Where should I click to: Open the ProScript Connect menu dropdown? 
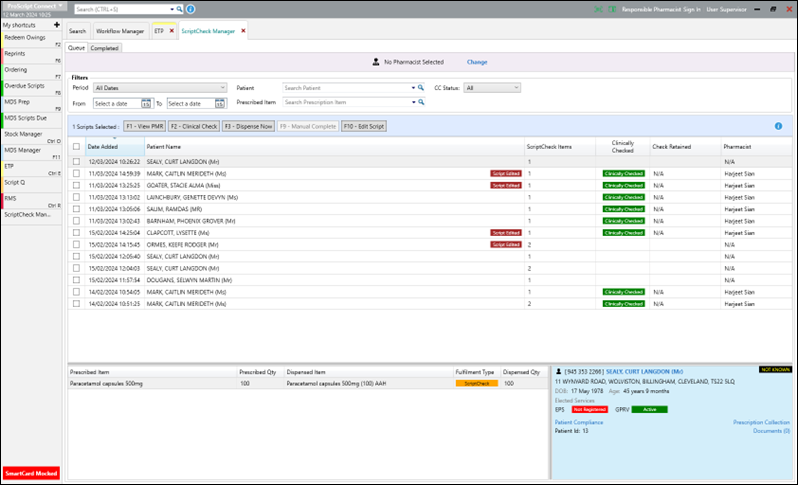pyautogui.click(x=34, y=6)
